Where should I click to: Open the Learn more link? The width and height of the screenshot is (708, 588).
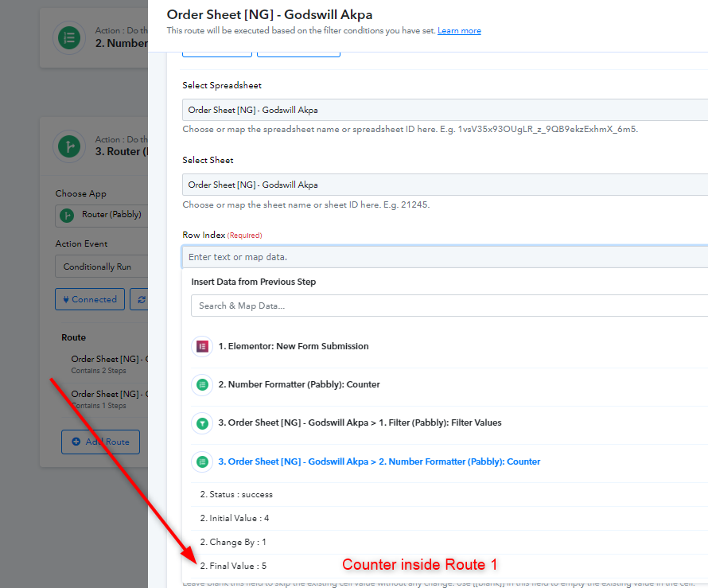(x=459, y=31)
